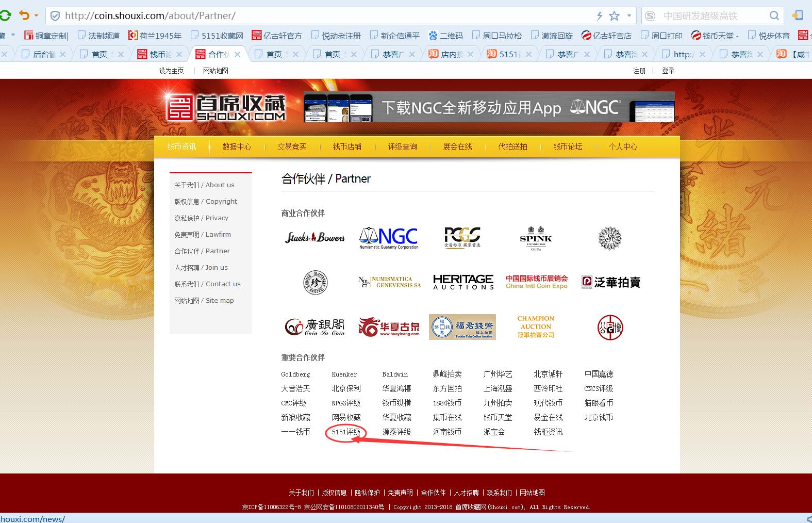Open the 铜章定制 bookmark
812x523 pixels.
pos(46,36)
